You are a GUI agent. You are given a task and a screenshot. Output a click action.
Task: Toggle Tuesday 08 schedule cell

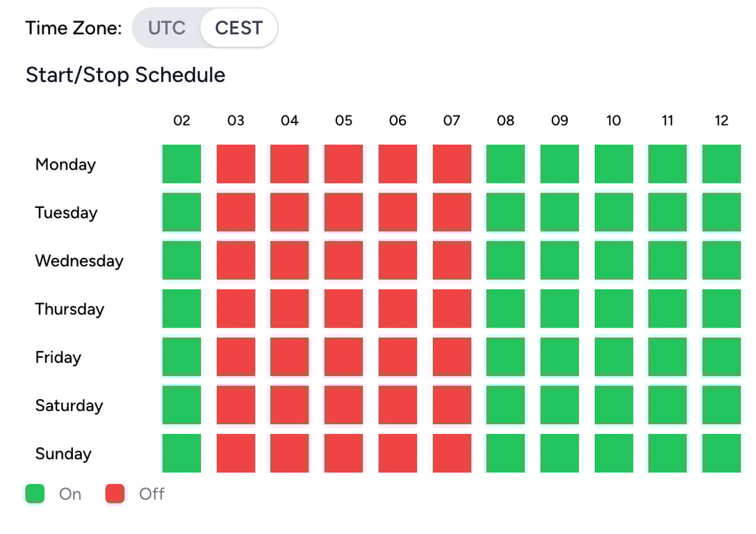506,212
